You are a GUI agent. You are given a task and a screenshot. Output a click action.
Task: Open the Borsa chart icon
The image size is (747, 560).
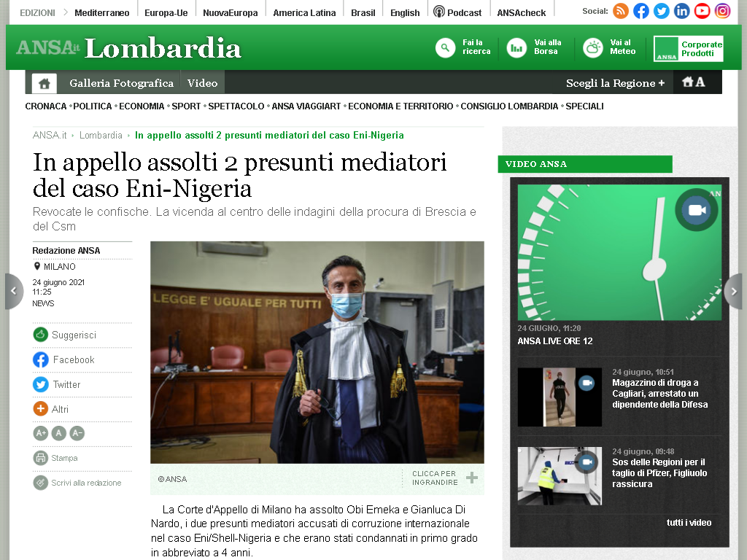coord(516,47)
